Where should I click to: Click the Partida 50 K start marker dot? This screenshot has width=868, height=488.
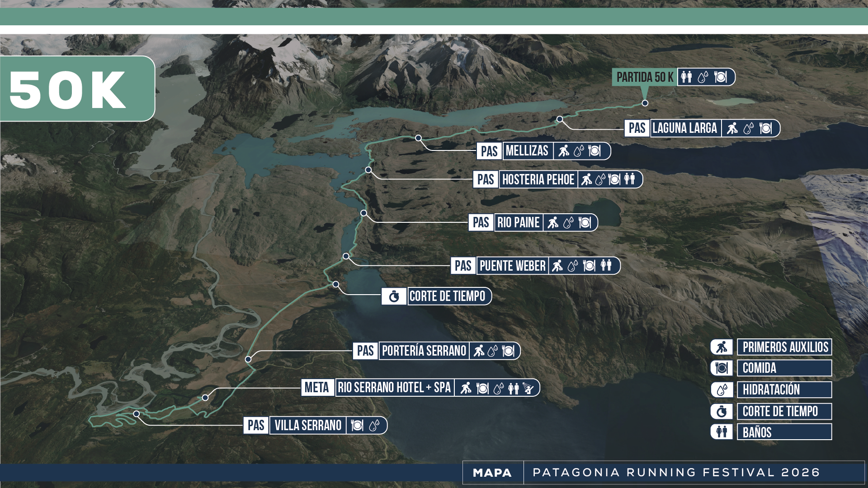pyautogui.click(x=645, y=103)
